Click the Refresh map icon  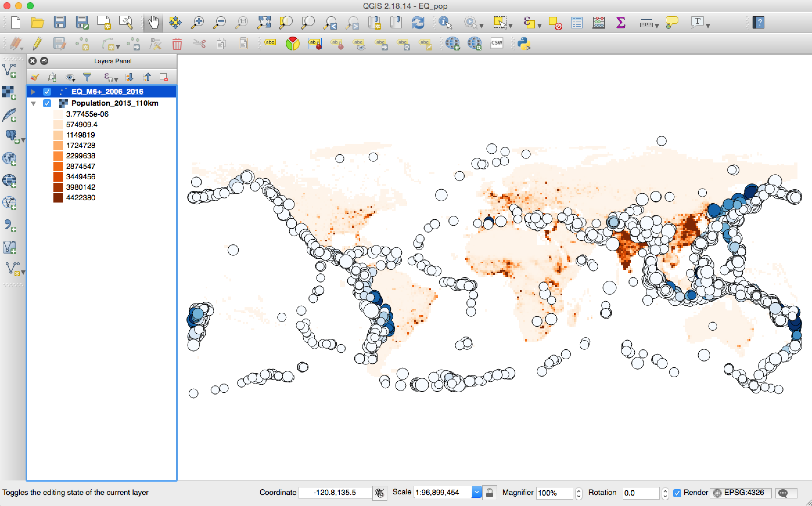click(418, 23)
